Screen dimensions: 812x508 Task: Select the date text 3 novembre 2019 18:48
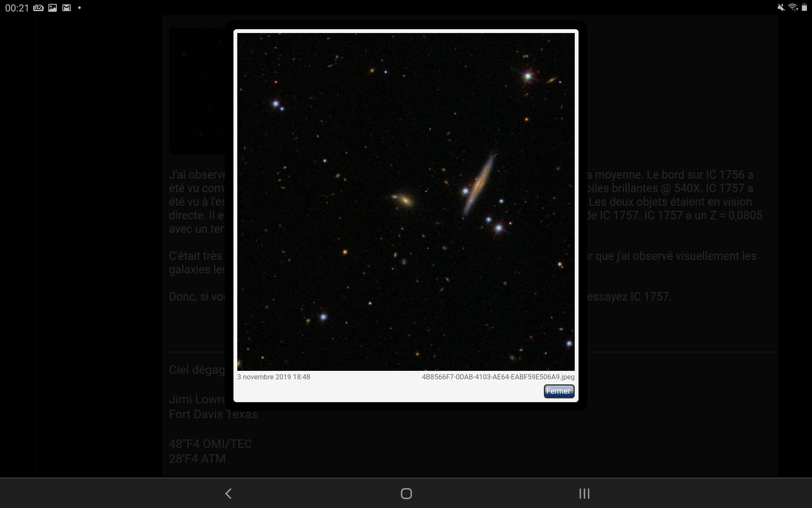click(x=274, y=377)
